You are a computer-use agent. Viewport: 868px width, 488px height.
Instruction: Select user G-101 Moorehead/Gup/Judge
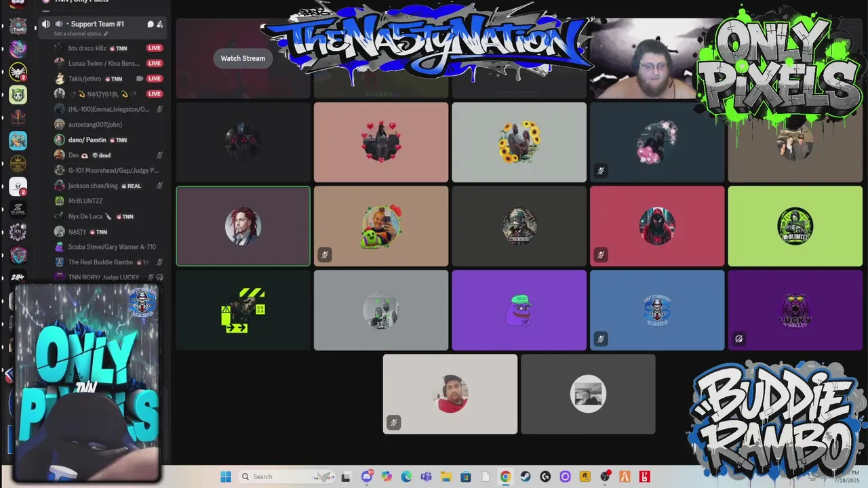(x=108, y=170)
